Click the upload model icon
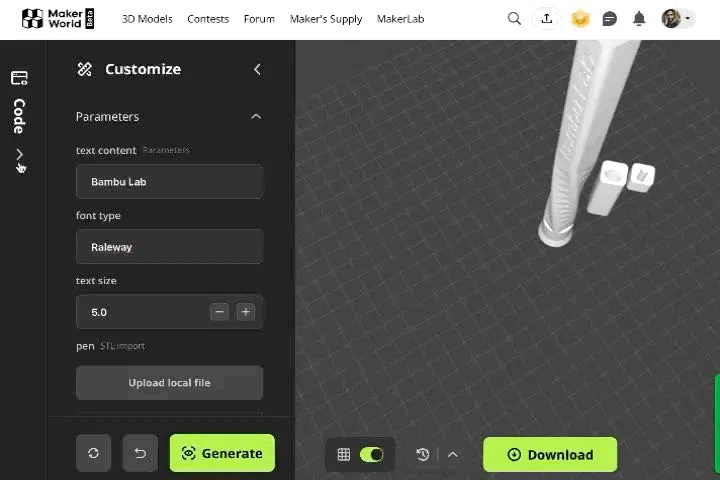The height and width of the screenshot is (480, 720). click(546, 19)
